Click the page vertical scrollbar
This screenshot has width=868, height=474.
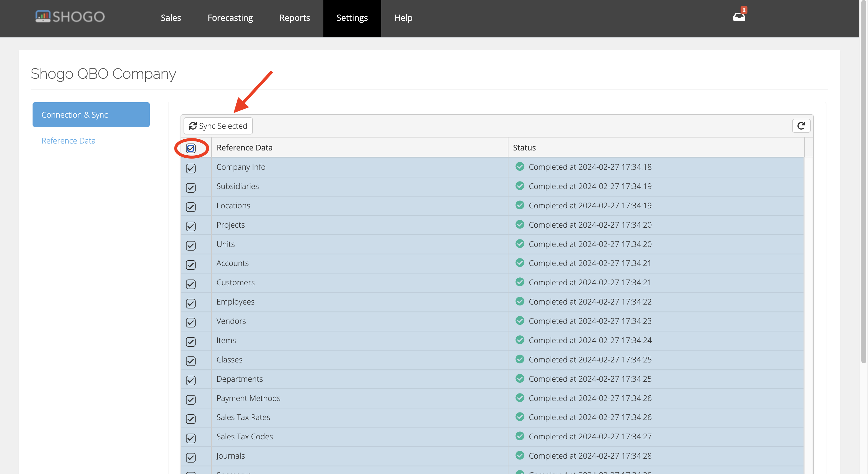click(863, 182)
